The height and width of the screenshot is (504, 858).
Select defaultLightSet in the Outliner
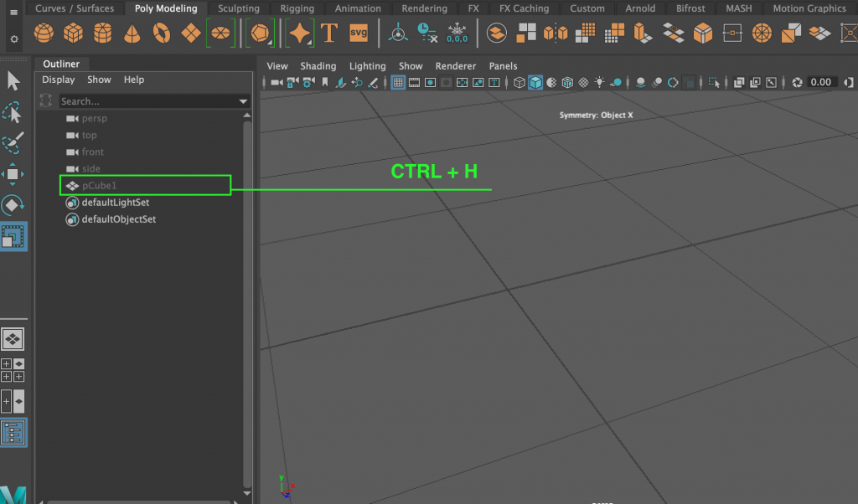click(115, 202)
